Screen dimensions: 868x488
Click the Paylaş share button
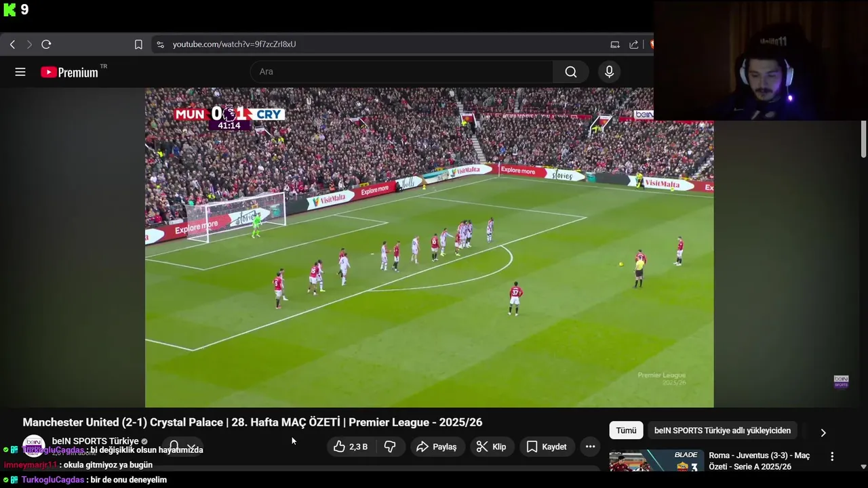(437, 447)
